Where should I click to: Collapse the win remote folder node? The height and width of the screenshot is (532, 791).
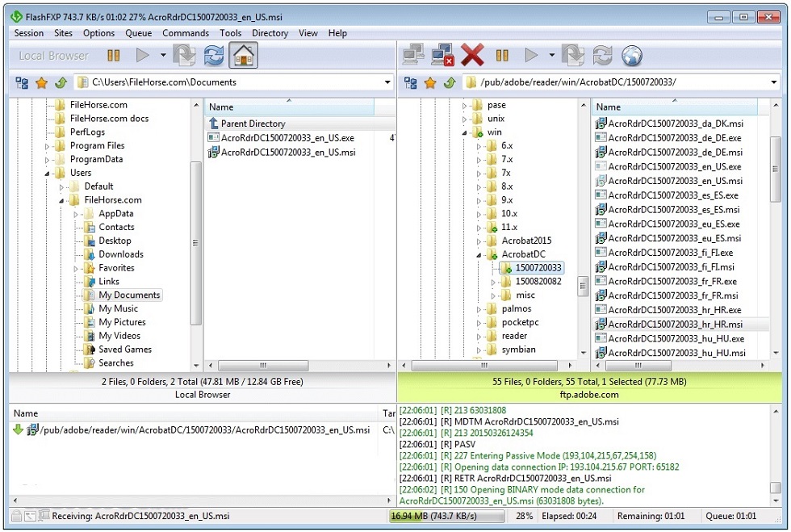pos(465,132)
